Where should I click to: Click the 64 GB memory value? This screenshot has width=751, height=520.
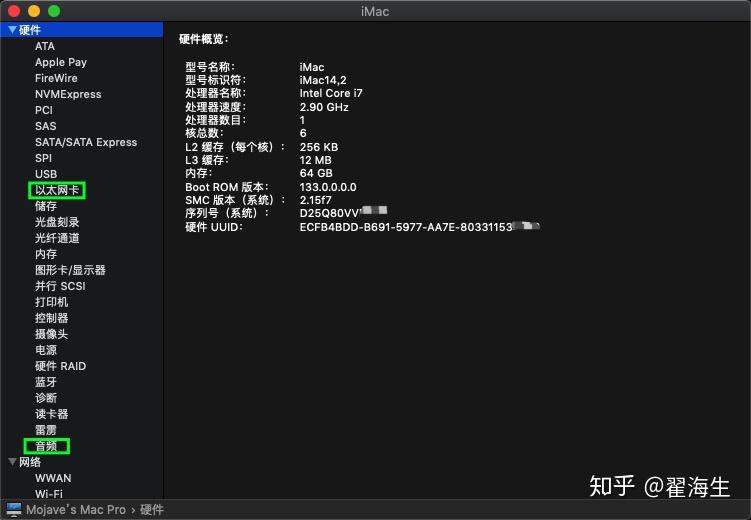(316, 173)
